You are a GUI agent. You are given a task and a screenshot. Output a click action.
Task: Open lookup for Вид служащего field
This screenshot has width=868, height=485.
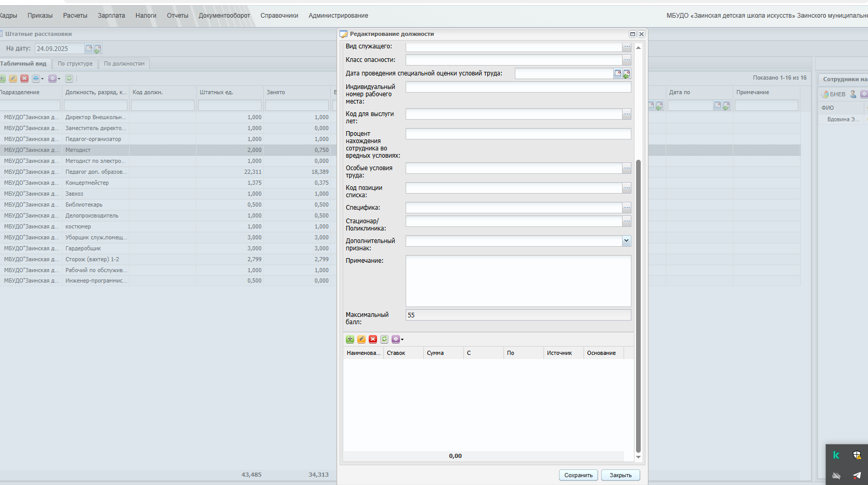click(627, 47)
